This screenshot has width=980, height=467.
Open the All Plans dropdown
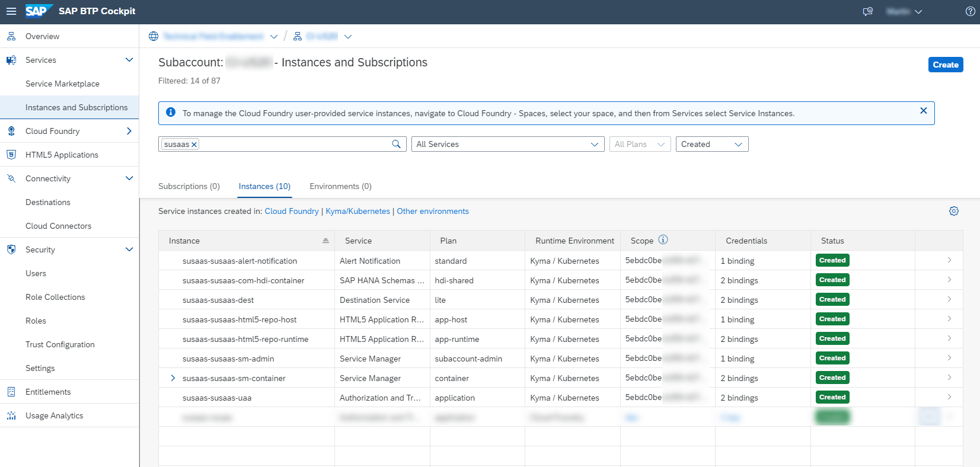[640, 144]
